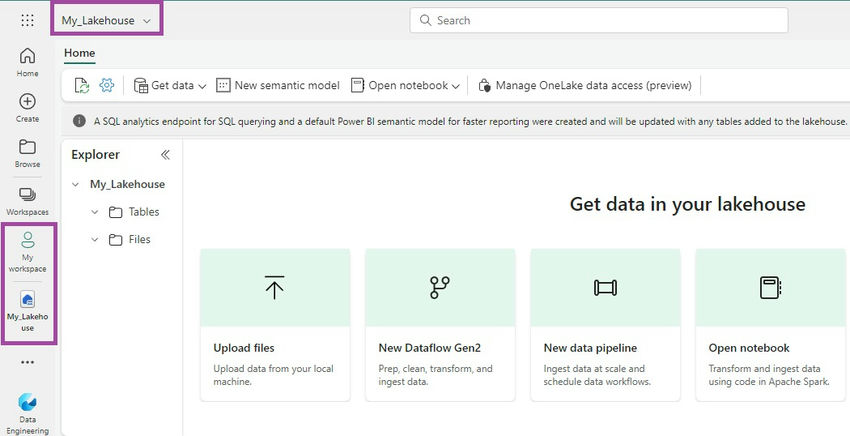Click the refresh lakehouse icon in toolbar
Screen dimensions: 850x436
coord(81,85)
